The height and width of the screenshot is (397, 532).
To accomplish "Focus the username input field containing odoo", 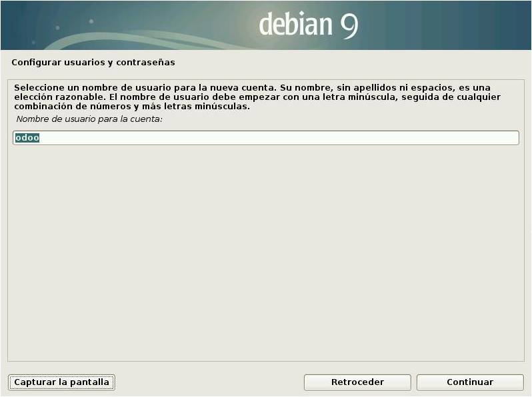I will (x=265, y=138).
